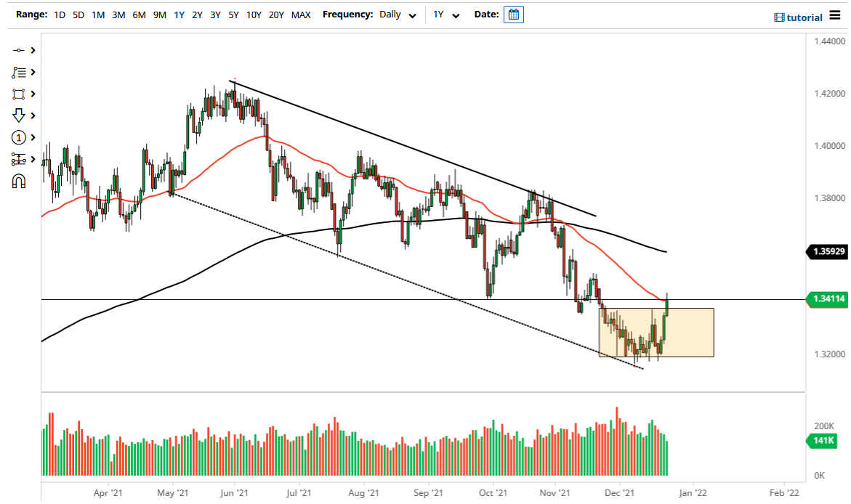Screen dimensions: 851x504
Task: Select the measurement drawing tool
Action: click(x=20, y=159)
